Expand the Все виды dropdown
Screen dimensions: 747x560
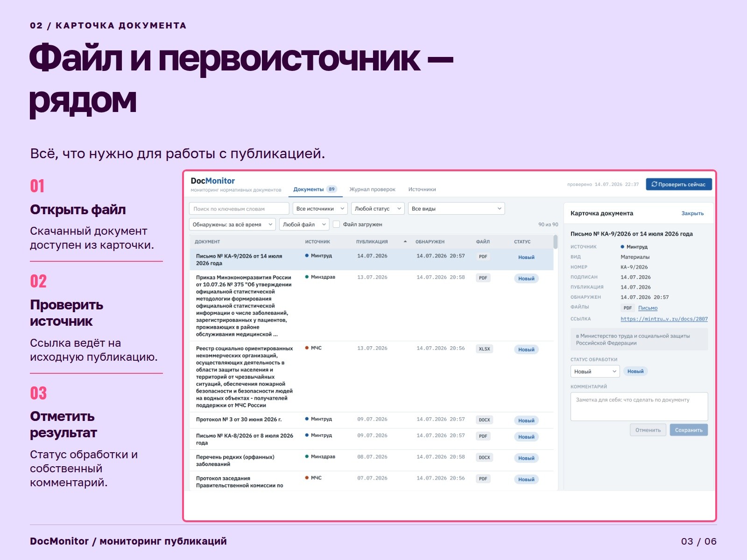456,209
